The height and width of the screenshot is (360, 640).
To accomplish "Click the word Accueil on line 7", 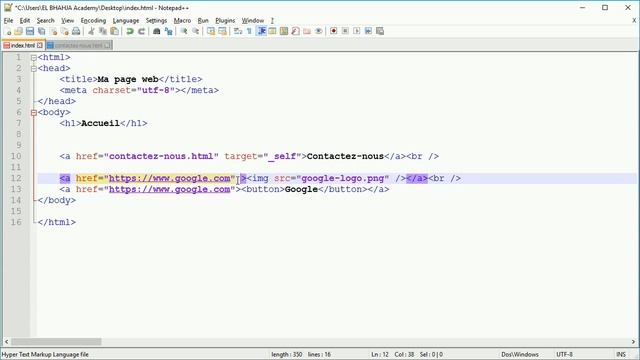I will click(100, 123).
